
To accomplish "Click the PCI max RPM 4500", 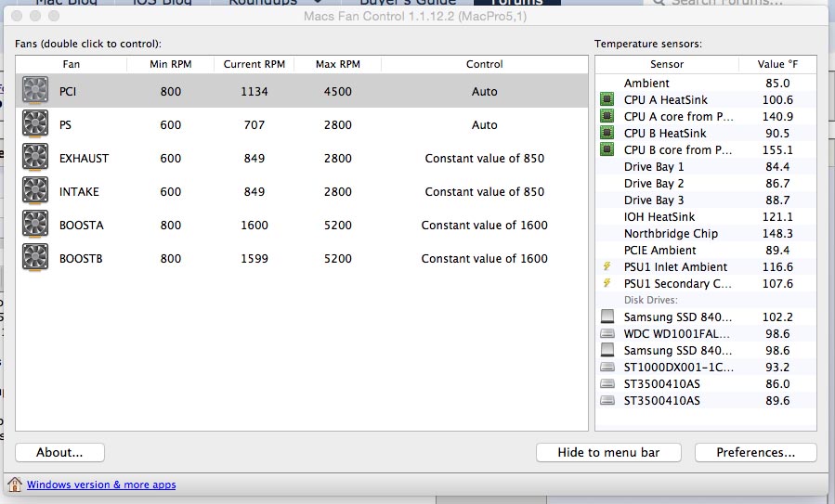I will [337, 92].
